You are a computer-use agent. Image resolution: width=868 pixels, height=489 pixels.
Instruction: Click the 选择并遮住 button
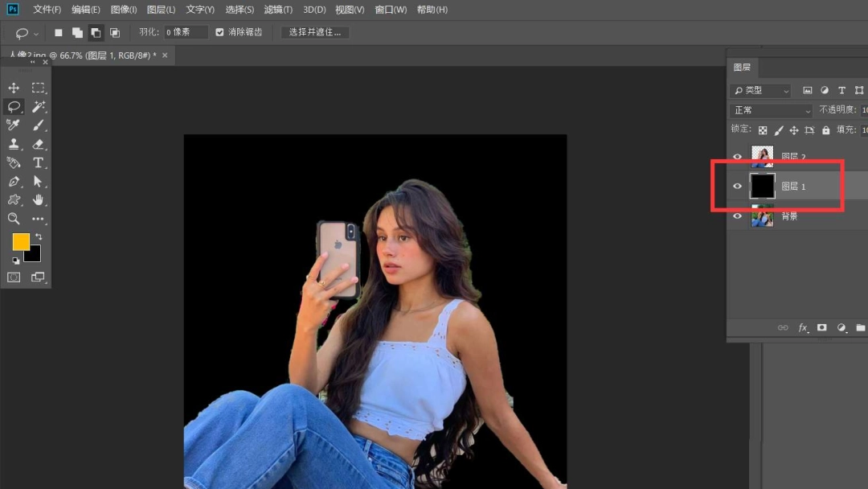[x=315, y=32]
